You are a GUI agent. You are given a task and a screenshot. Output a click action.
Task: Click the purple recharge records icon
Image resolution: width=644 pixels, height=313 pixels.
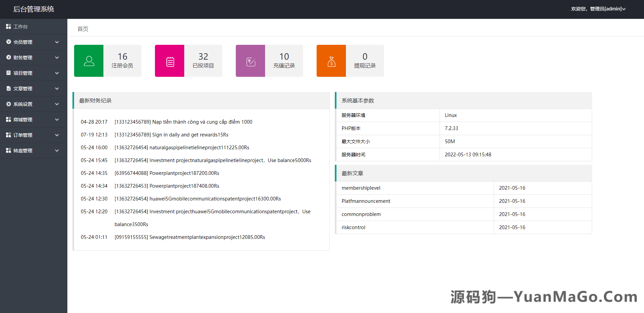(x=251, y=61)
